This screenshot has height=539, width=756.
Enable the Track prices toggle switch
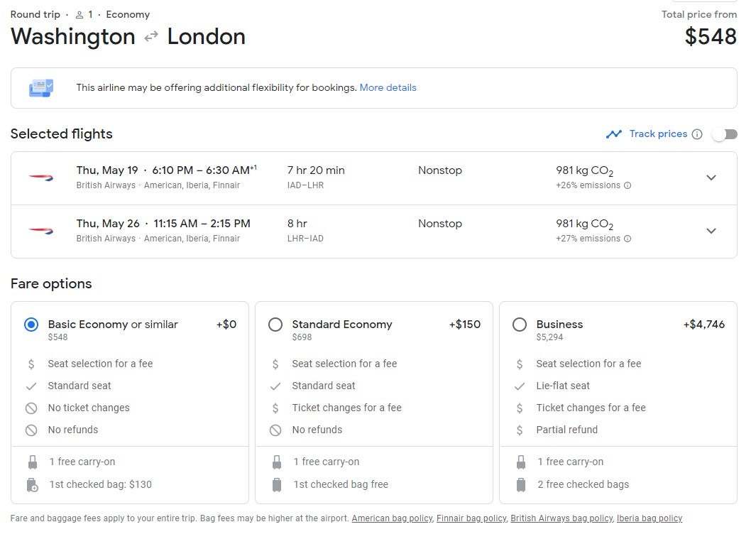[x=725, y=134]
